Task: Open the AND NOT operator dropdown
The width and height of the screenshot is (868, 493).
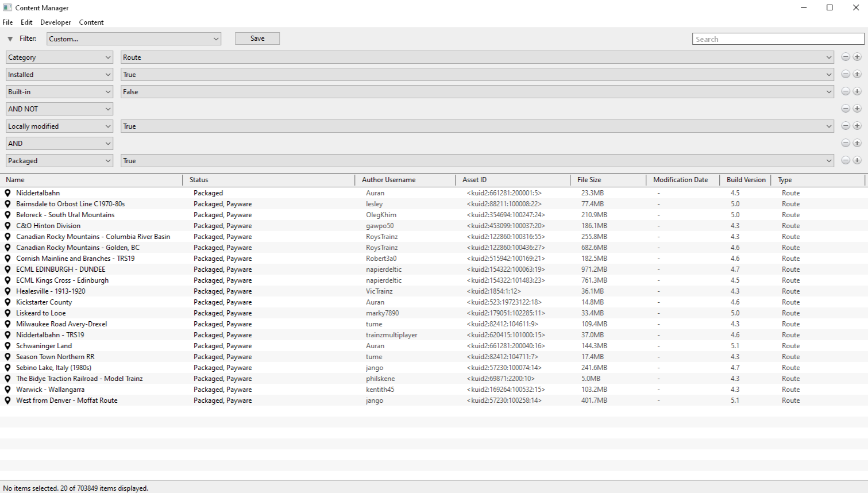Action: click(59, 109)
